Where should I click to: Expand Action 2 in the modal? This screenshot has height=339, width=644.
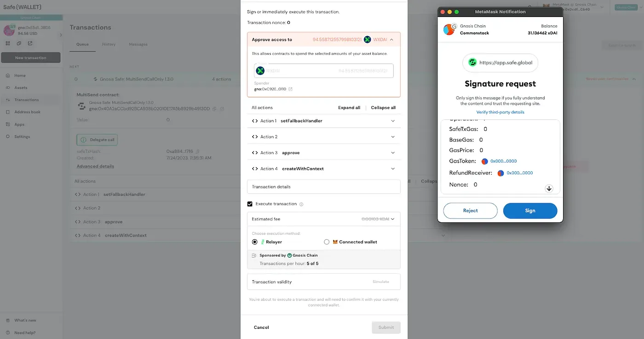point(324,137)
